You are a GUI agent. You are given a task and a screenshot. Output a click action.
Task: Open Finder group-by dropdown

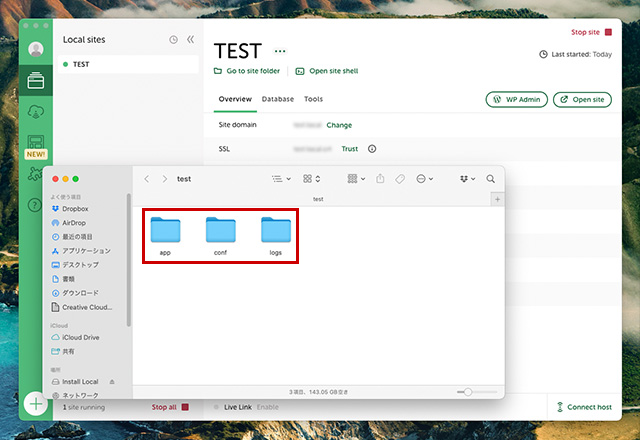pos(356,179)
